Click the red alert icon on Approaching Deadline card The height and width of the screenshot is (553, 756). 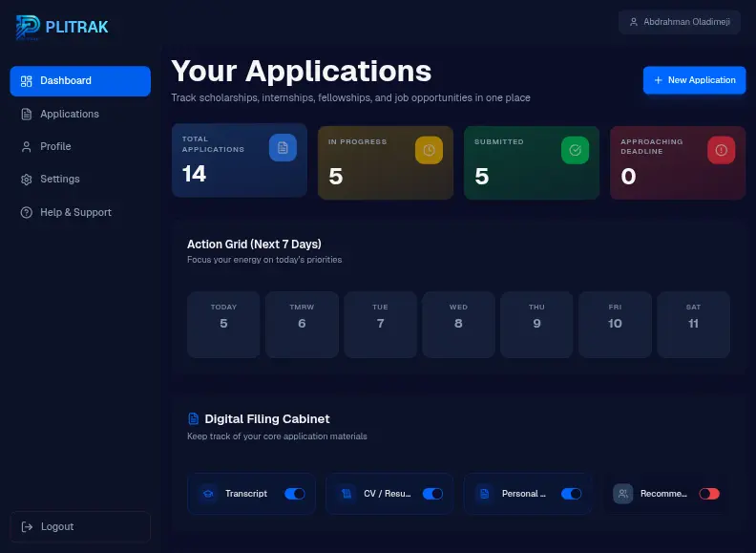(722, 150)
